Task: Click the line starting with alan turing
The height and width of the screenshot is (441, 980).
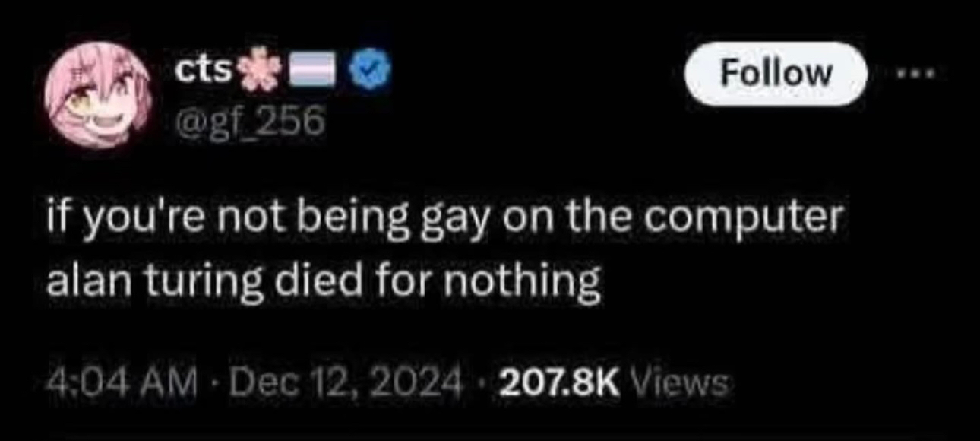Action: pyautogui.click(x=323, y=283)
